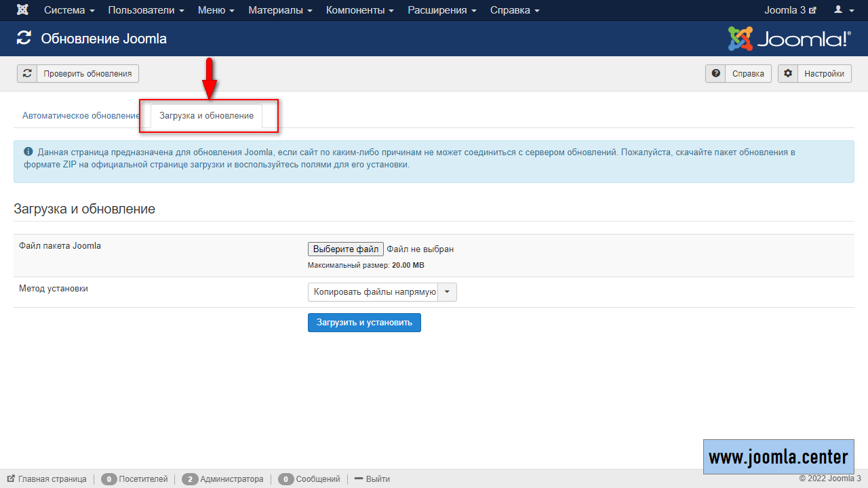Switch to the Автоматическое обновление tab
The height and width of the screenshot is (488, 868).
click(x=81, y=115)
